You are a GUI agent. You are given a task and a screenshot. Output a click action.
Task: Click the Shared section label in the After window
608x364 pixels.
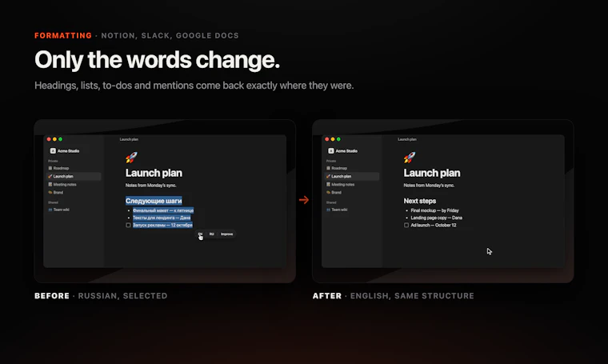tap(330, 202)
